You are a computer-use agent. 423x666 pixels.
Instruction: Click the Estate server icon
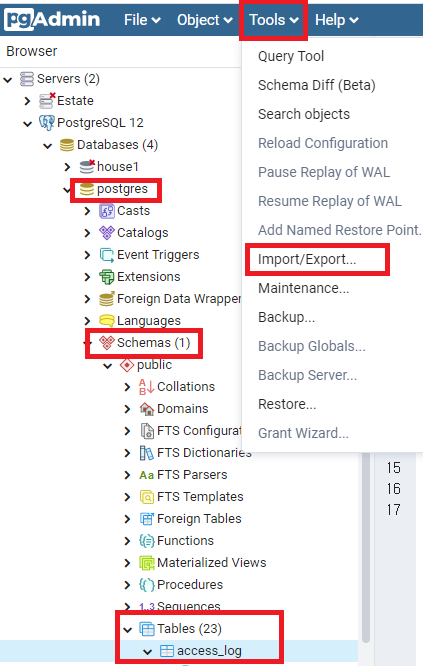tap(47, 101)
